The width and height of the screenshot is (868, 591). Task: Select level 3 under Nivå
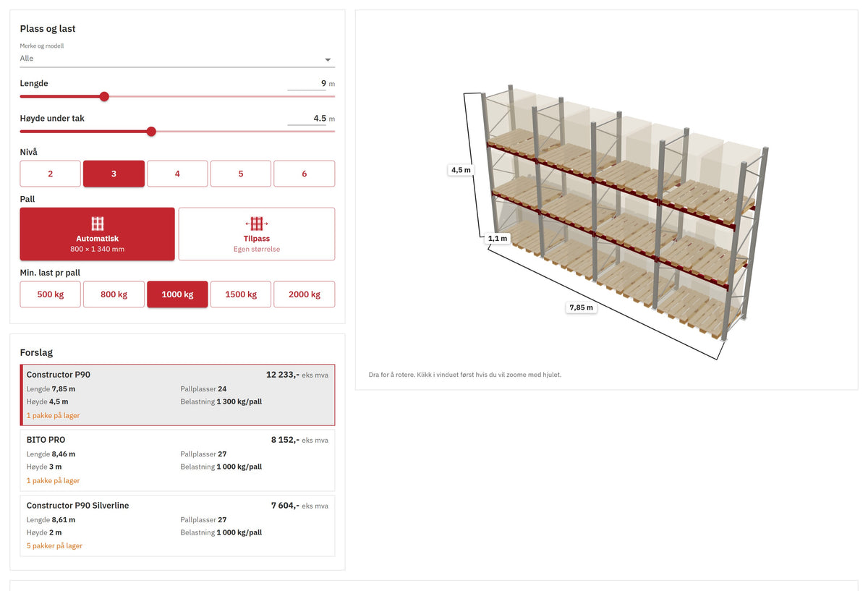click(114, 174)
